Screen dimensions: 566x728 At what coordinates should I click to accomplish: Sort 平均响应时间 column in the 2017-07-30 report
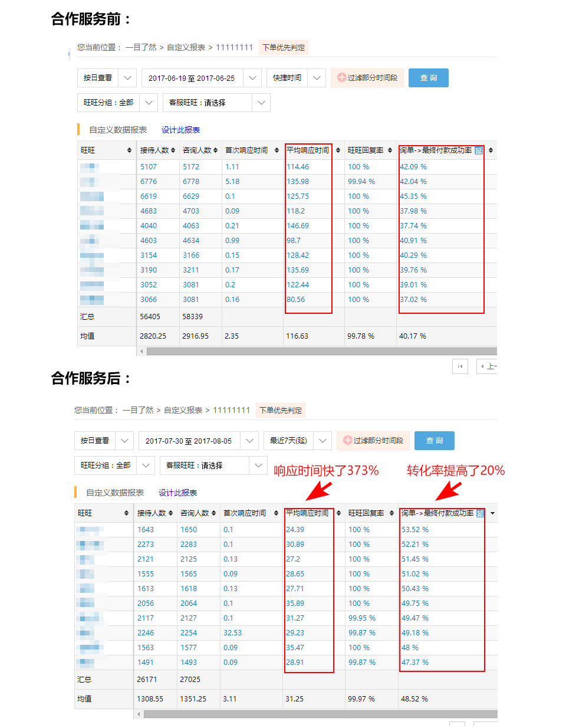pos(338,513)
